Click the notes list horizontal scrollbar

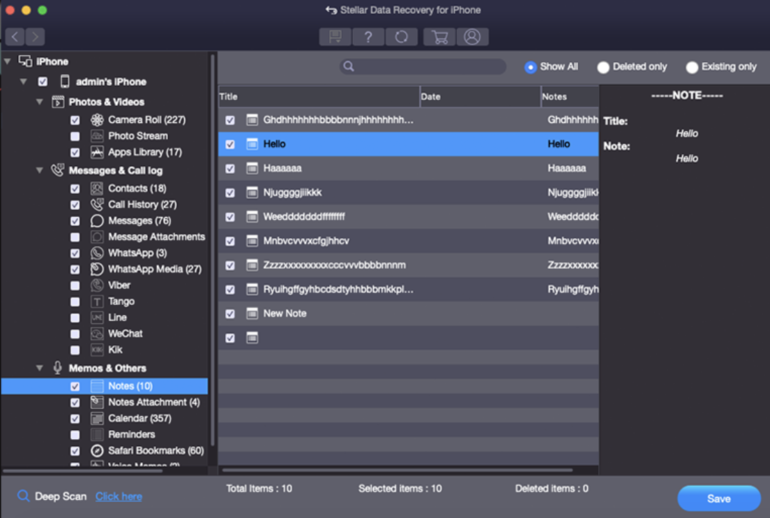[398, 470]
